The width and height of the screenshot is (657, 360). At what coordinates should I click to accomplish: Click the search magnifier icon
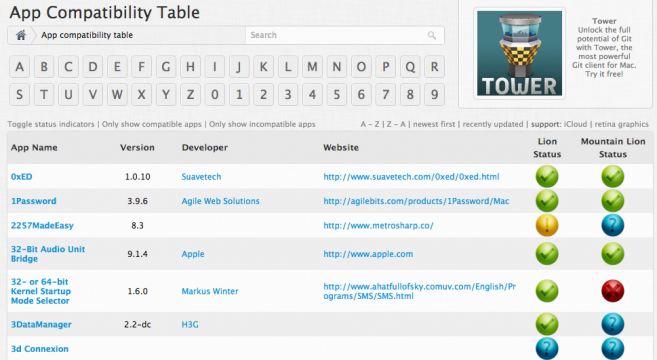click(432, 35)
